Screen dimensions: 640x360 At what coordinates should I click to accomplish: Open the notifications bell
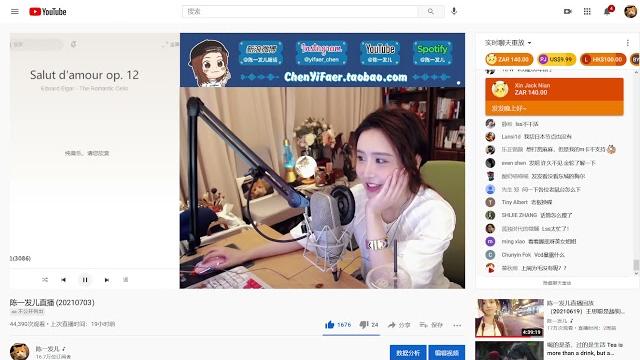point(607,11)
